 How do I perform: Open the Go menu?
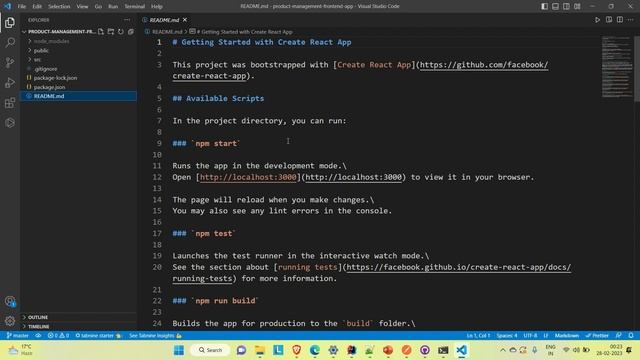click(x=98, y=7)
